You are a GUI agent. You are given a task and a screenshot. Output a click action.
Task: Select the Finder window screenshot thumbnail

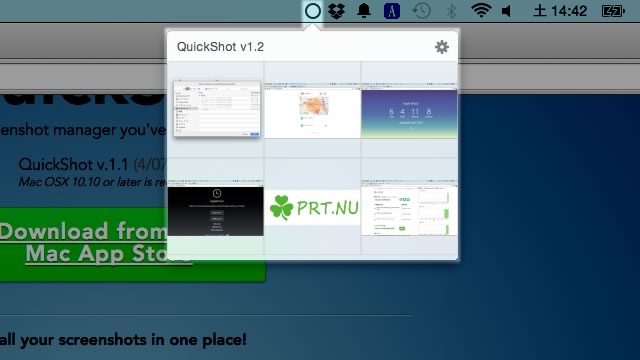(217, 109)
